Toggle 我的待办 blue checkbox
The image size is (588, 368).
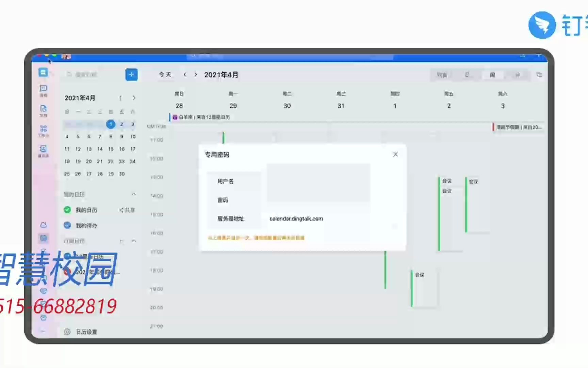67,225
